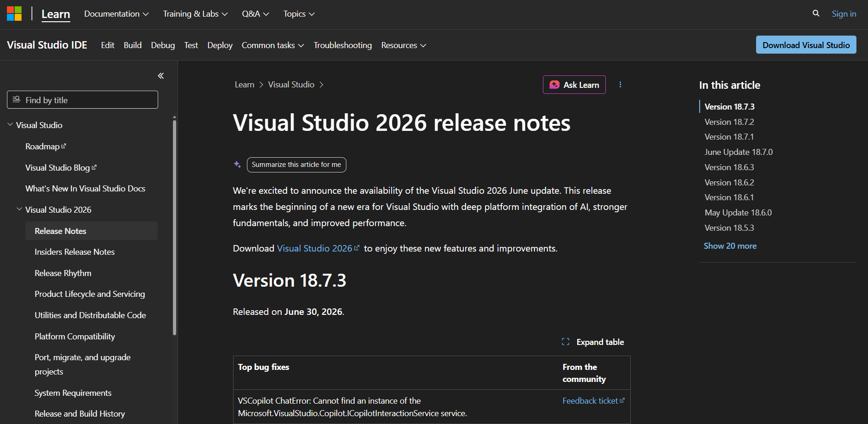This screenshot has height=424, width=868.
Task: Click the sidebar vertical scrollbar
Action: (x=174, y=227)
